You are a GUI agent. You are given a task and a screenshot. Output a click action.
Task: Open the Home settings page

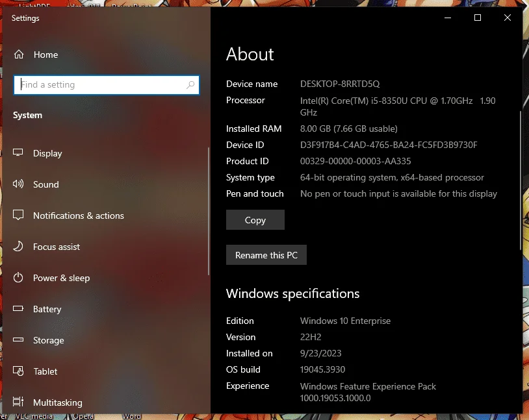[x=46, y=55]
